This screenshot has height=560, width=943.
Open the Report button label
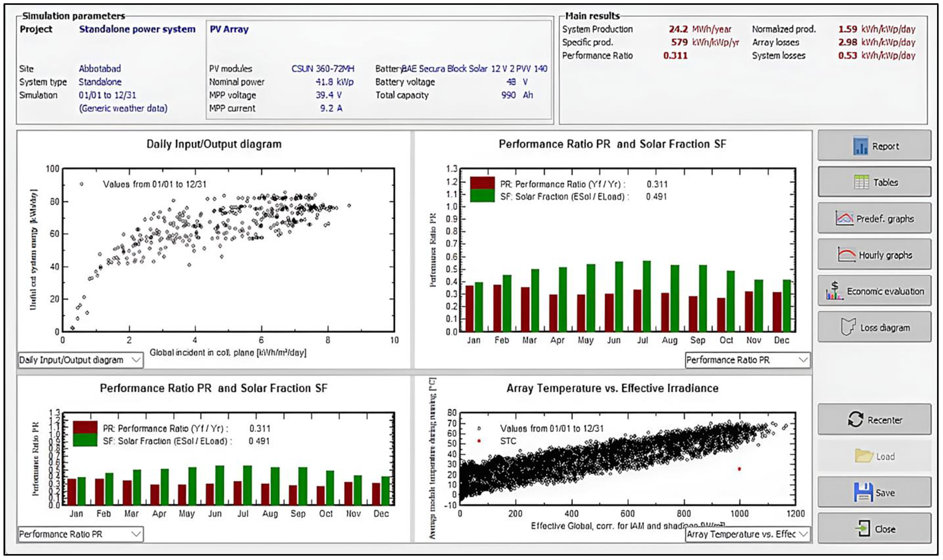click(x=885, y=146)
